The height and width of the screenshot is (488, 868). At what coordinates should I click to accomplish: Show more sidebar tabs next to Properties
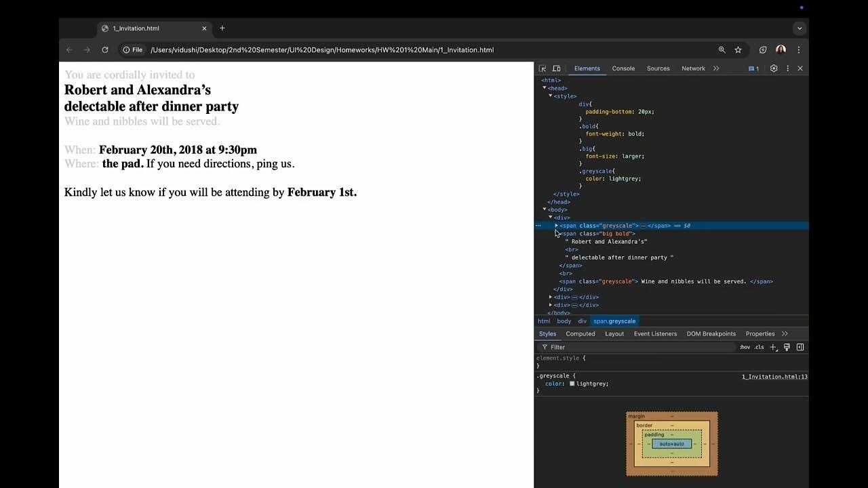click(785, 333)
